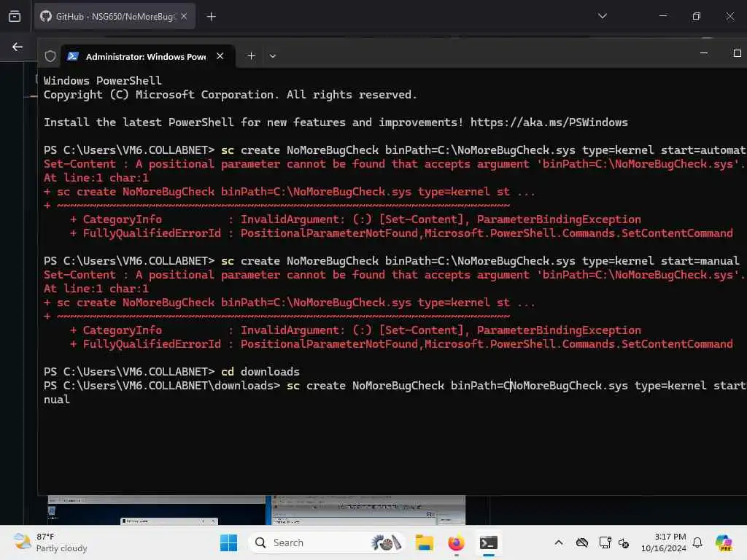Close the Administrator PowerShell tab
Screen dimensions: 747x560
pyautogui.click(x=220, y=55)
